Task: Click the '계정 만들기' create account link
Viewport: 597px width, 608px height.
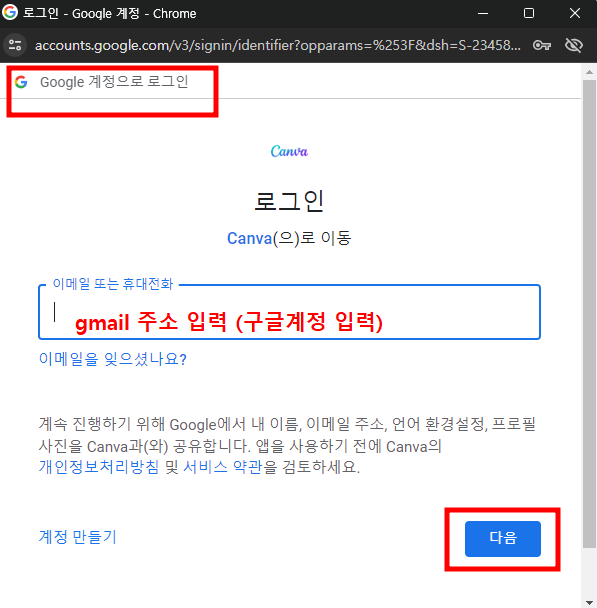Action: coord(78,537)
